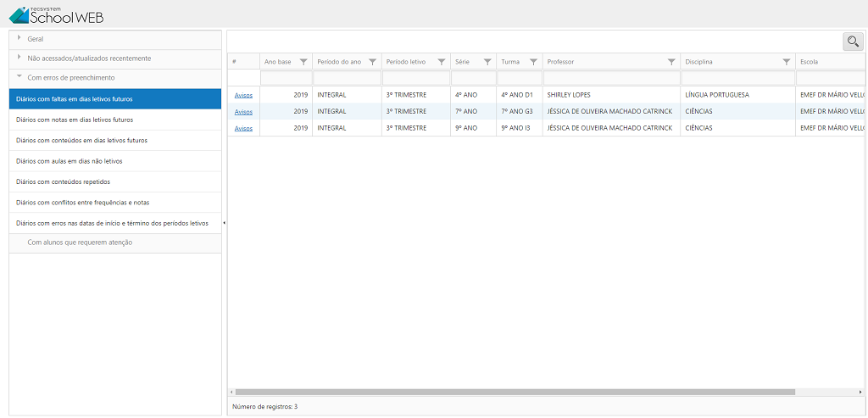Open filter icon for Professor column

(x=671, y=62)
